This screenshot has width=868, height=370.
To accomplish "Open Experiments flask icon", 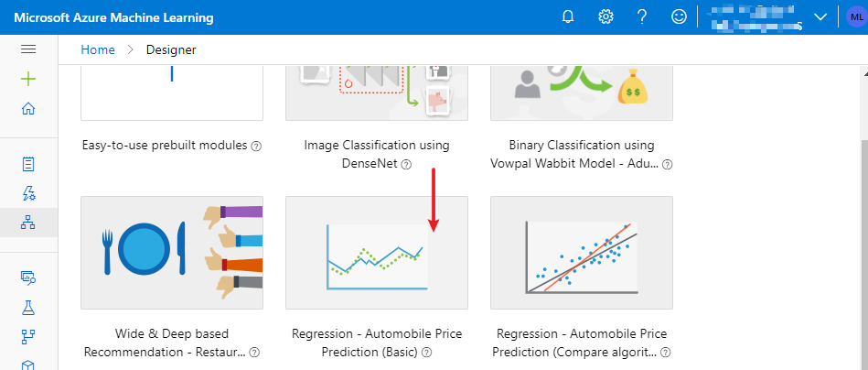I will 28,308.
